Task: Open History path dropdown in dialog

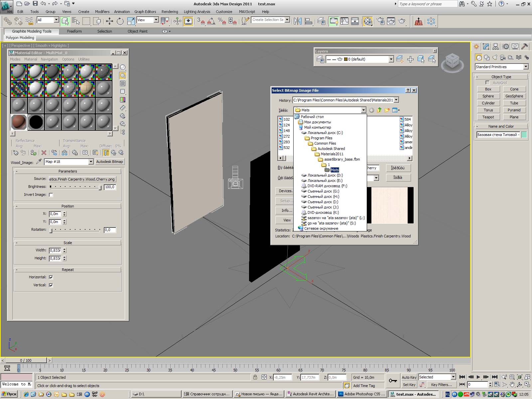Action: pyautogui.click(x=396, y=100)
